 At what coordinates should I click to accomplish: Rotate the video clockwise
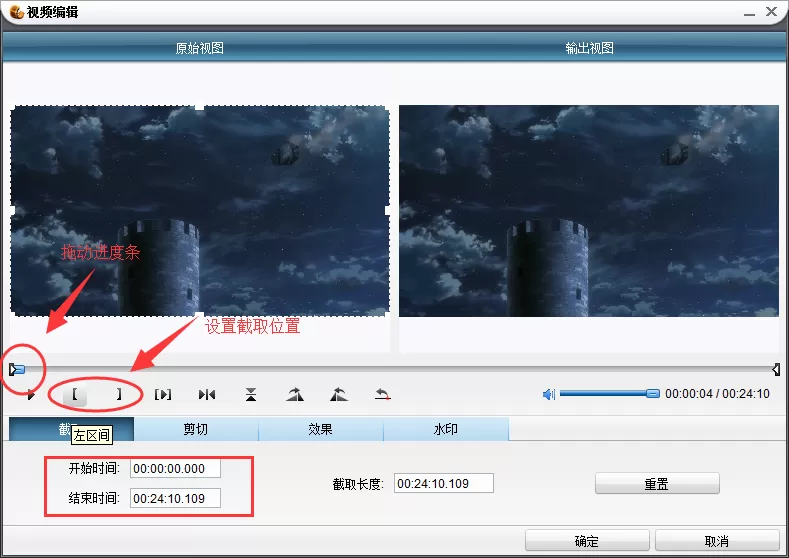click(x=295, y=394)
